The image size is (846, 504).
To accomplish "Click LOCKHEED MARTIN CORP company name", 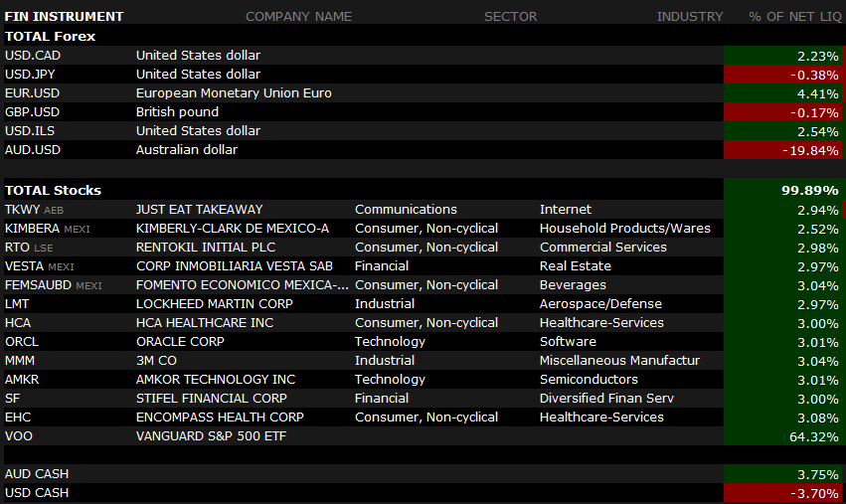I will [x=214, y=304].
